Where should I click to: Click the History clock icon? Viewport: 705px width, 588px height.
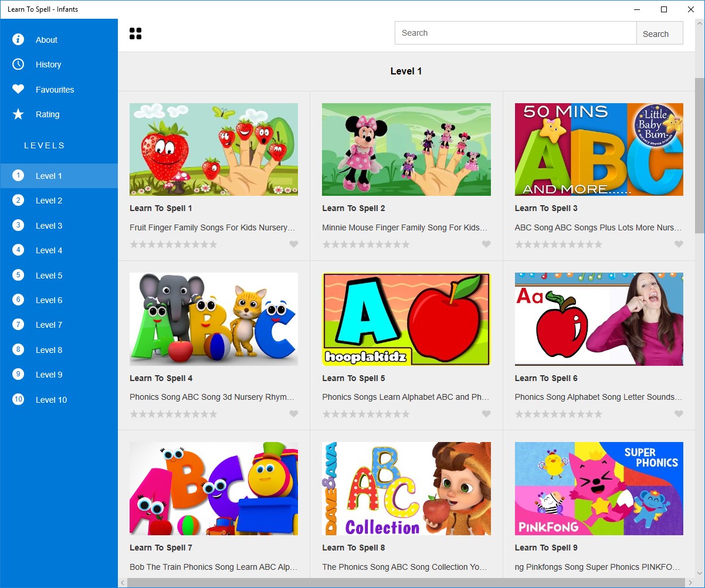click(18, 64)
